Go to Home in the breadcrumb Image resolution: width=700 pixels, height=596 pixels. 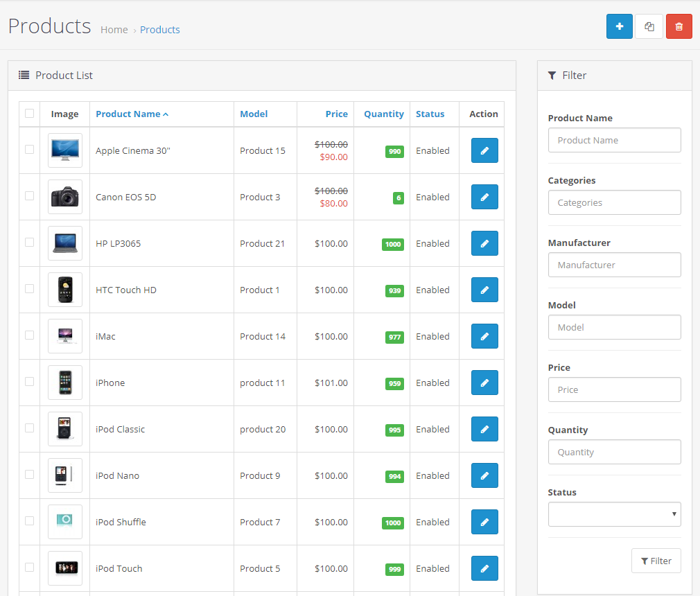(114, 30)
